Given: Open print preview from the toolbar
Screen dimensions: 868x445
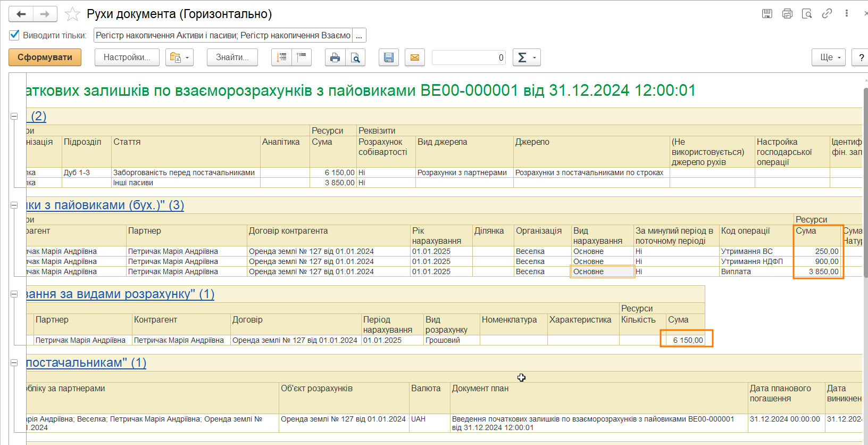Looking at the screenshot, I should 355,57.
